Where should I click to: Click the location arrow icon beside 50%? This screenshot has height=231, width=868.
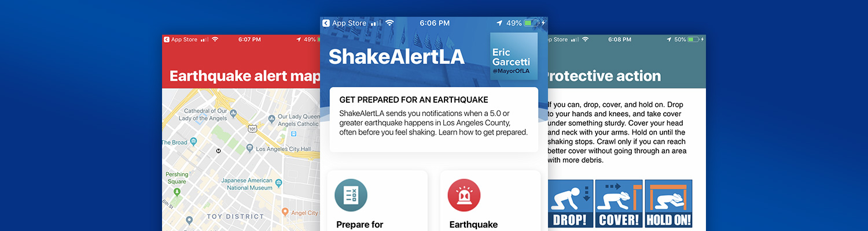(668, 39)
